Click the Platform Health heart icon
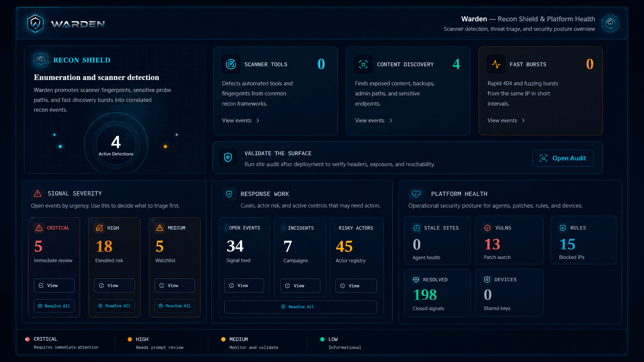 pyautogui.click(x=416, y=194)
